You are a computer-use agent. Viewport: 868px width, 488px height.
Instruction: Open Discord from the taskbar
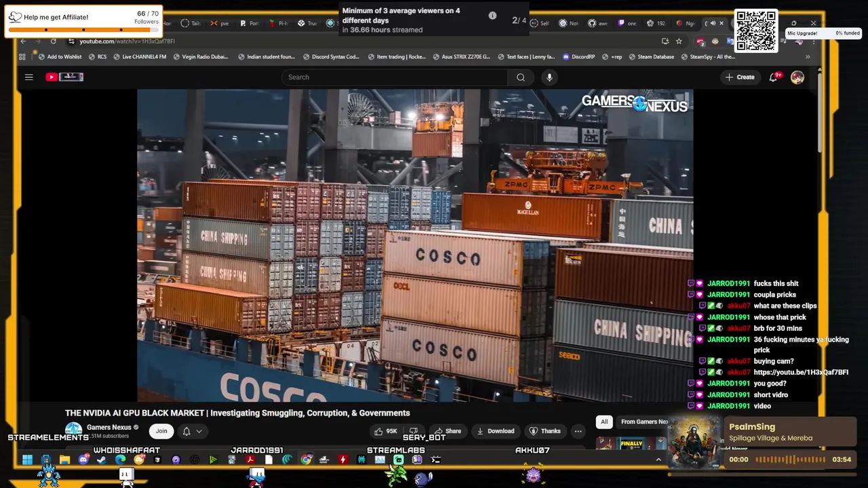(x=83, y=460)
